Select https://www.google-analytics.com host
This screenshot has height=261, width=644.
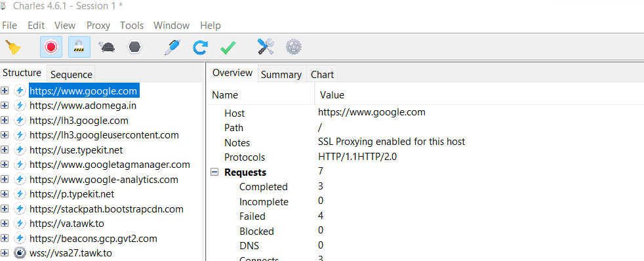coord(104,179)
